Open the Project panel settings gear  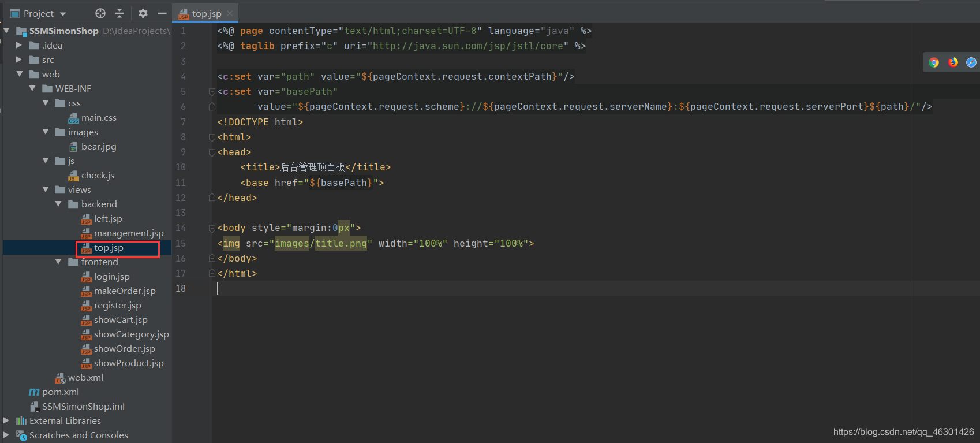pyautogui.click(x=143, y=13)
